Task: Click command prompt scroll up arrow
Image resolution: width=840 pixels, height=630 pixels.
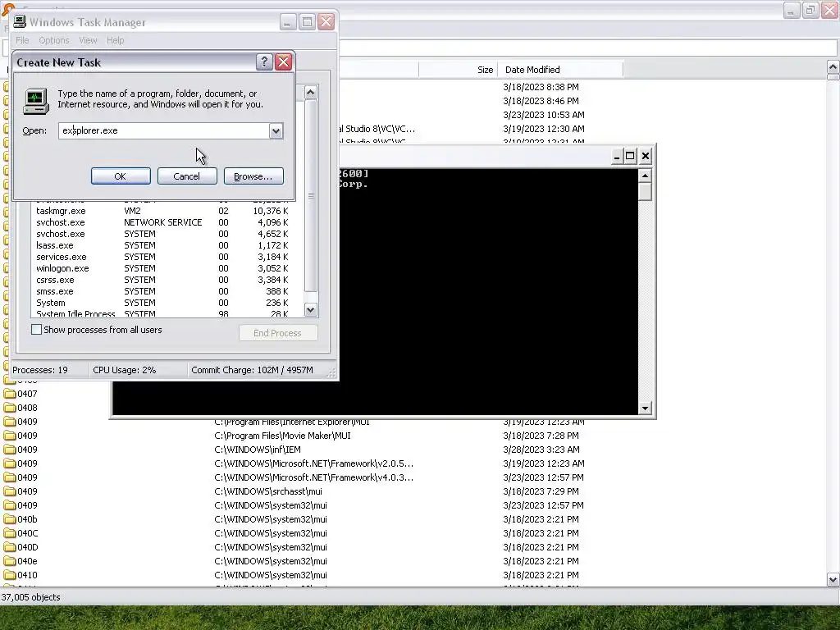Action: coord(645,176)
